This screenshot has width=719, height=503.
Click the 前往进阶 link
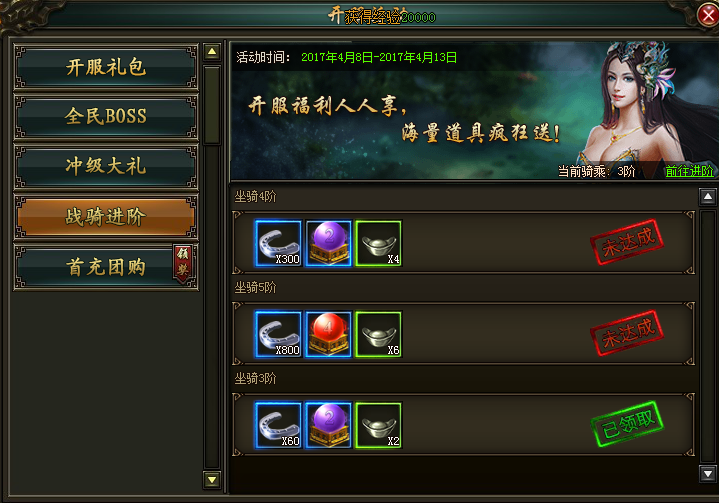point(689,171)
